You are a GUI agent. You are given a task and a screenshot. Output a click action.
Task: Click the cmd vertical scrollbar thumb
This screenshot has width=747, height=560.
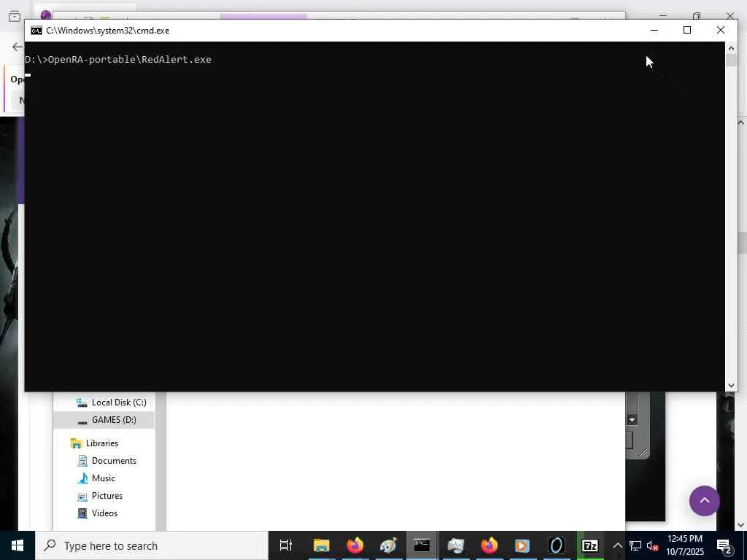point(731,61)
